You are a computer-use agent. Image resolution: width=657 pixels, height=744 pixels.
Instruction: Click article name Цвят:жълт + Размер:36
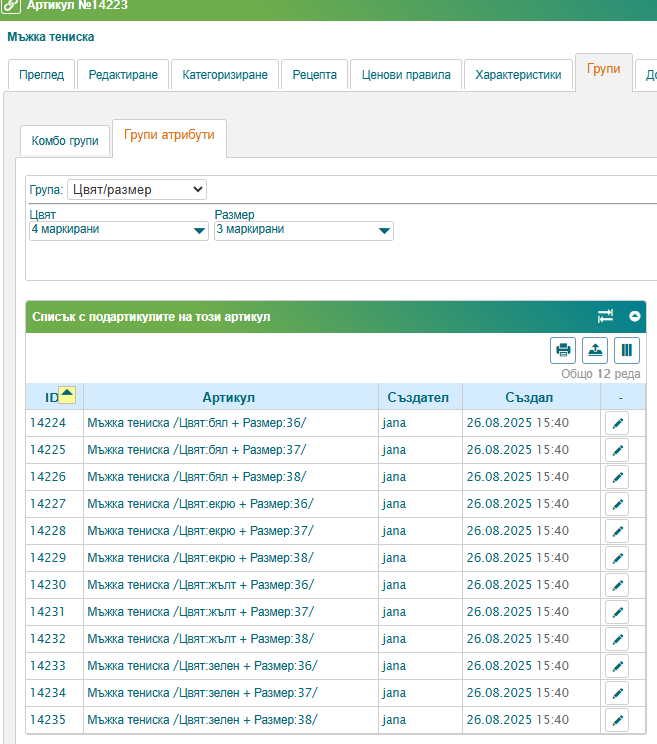point(201,585)
